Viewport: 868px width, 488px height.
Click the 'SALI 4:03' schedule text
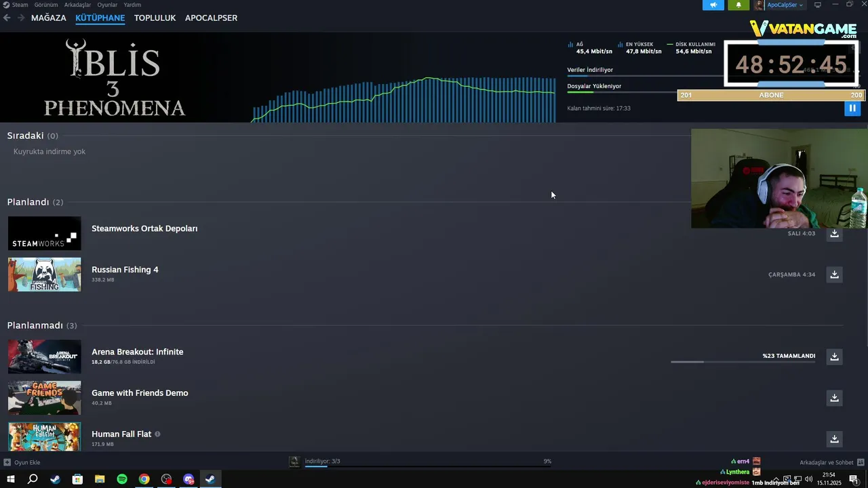802,233
